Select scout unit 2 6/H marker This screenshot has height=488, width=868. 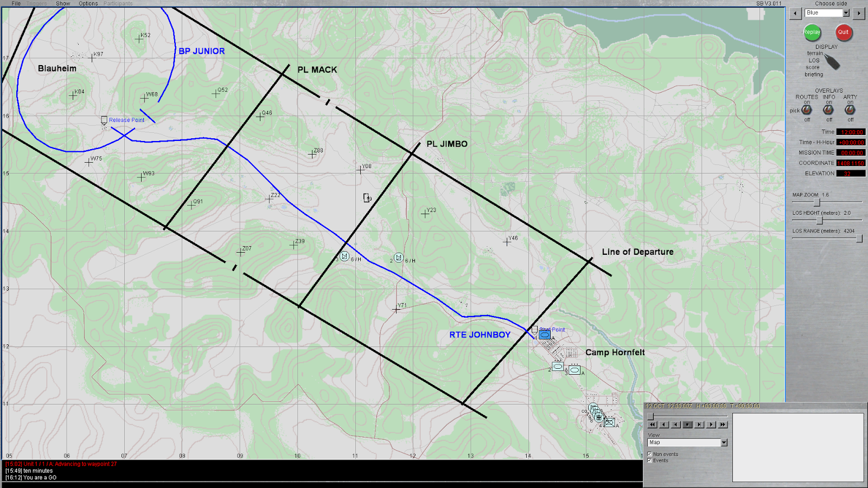point(398,258)
